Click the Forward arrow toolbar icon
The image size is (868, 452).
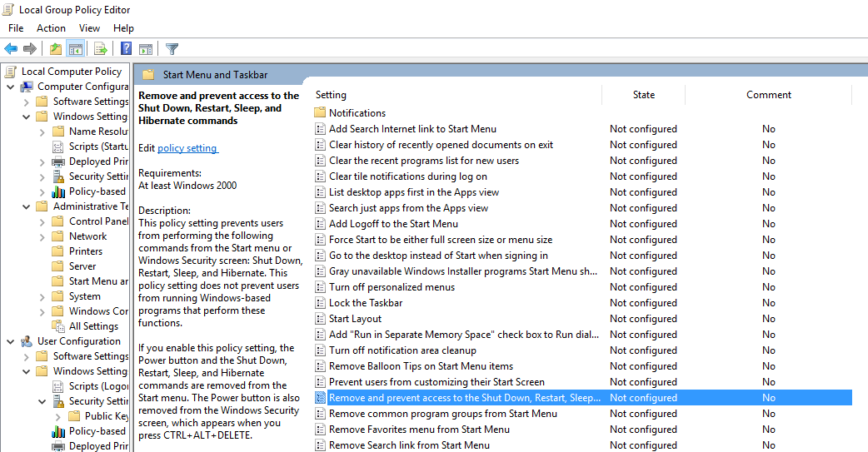30,48
